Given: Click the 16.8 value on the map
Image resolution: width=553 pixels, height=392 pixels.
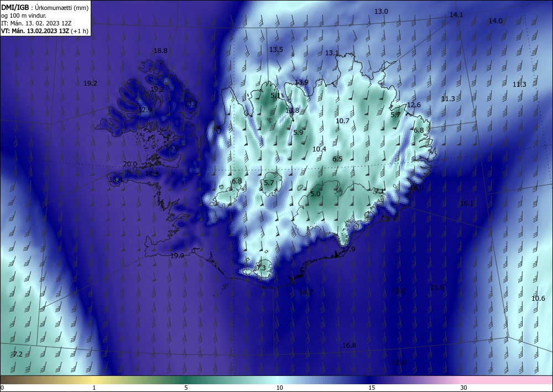Looking at the screenshot, I should 349,346.
